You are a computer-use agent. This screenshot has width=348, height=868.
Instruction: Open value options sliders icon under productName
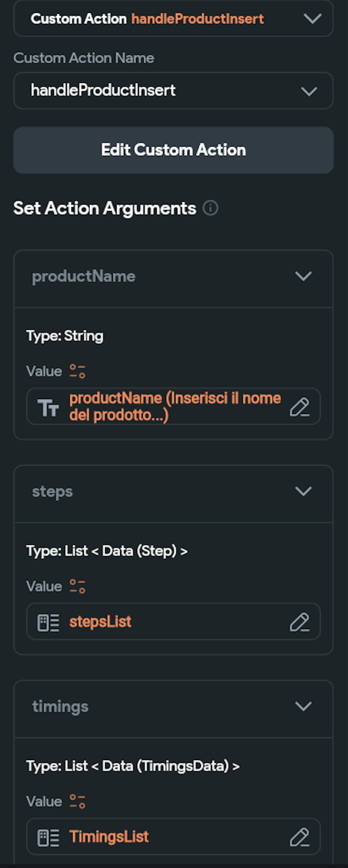pyautogui.click(x=77, y=371)
